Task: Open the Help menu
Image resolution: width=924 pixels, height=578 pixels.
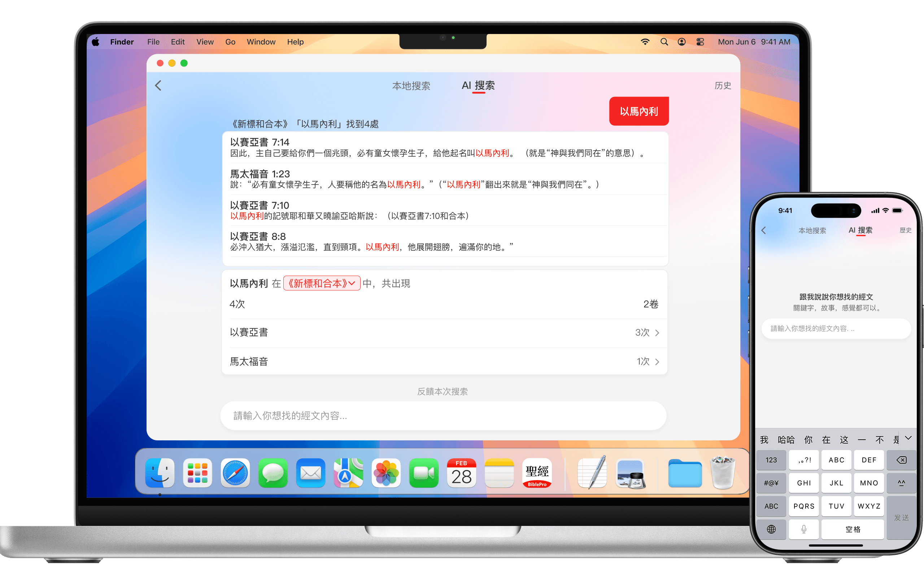Action: click(296, 42)
